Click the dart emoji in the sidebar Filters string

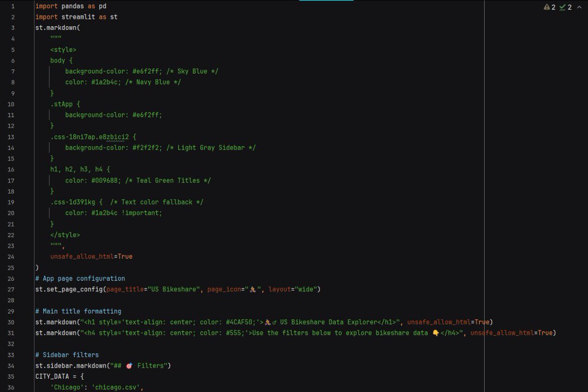coord(128,366)
